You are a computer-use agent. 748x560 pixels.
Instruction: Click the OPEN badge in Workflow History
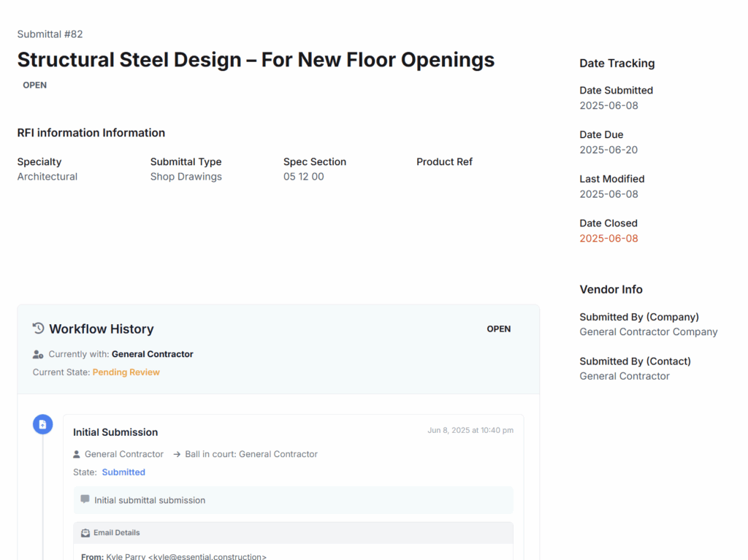(498, 329)
